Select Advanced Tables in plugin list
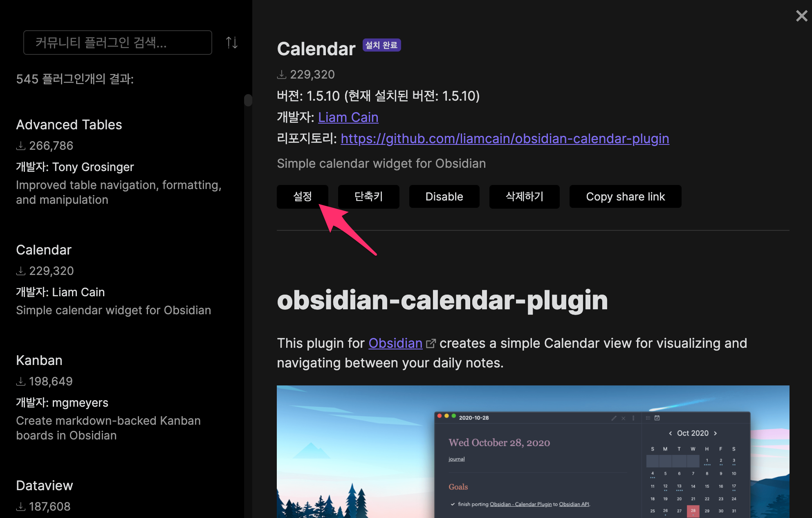The height and width of the screenshot is (518, 812). tap(69, 125)
